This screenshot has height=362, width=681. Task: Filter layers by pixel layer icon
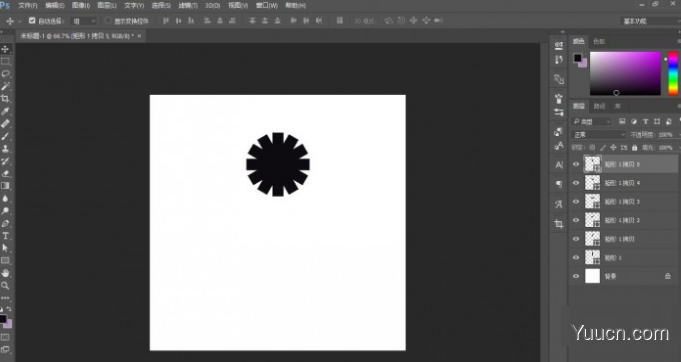pos(622,122)
